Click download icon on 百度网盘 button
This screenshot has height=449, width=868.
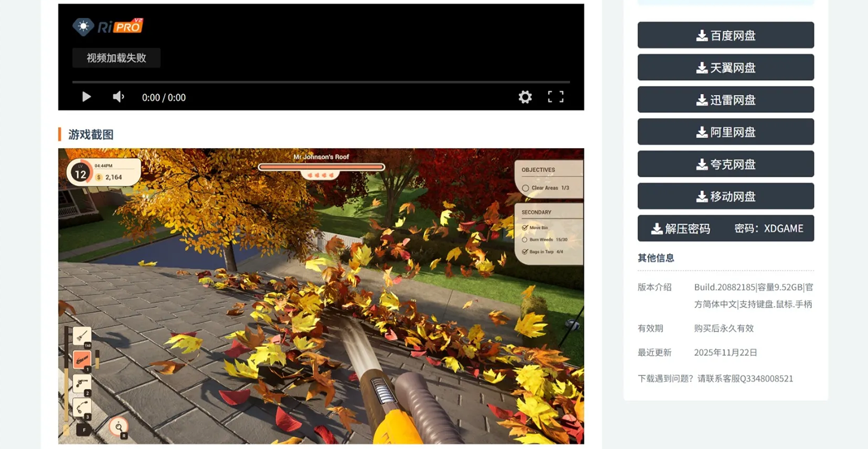702,36
